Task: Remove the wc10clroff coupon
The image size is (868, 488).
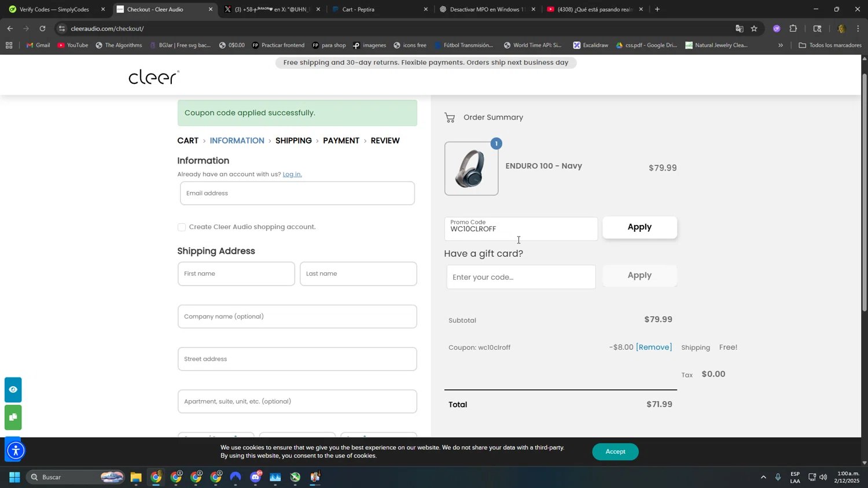Action: pyautogui.click(x=654, y=347)
